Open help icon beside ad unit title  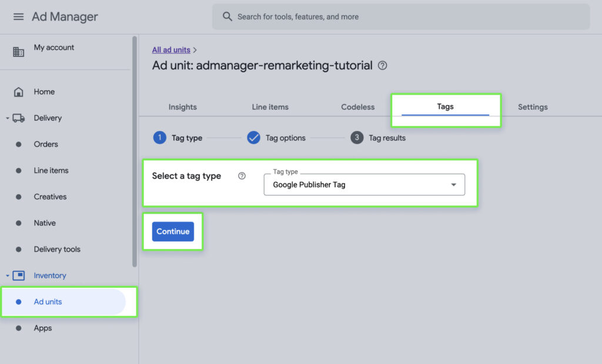coord(383,66)
